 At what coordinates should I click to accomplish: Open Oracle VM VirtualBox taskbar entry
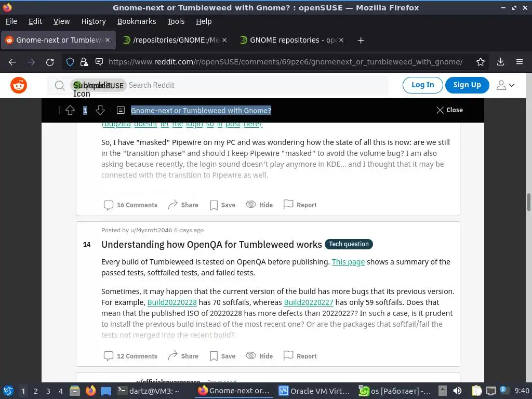pyautogui.click(x=314, y=391)
